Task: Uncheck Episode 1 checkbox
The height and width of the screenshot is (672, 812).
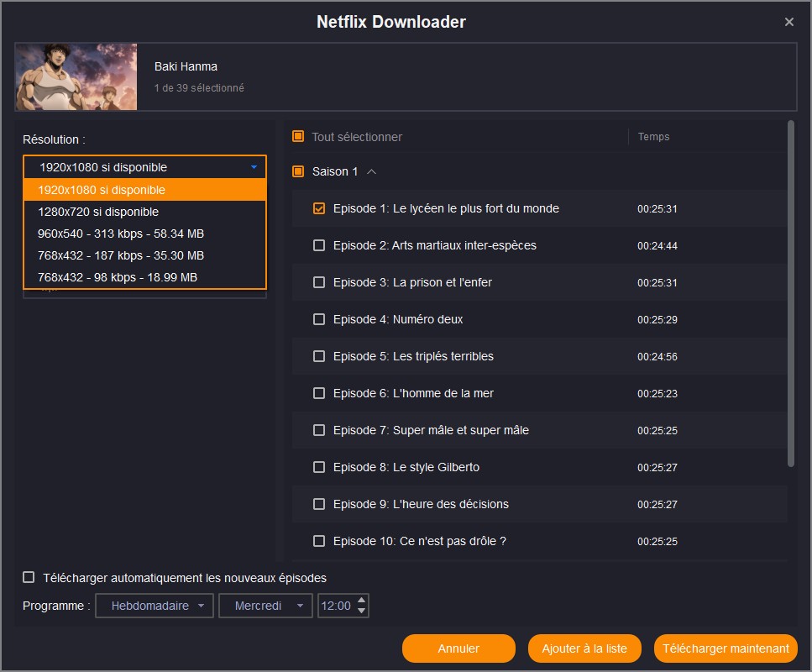Action: 319,208
